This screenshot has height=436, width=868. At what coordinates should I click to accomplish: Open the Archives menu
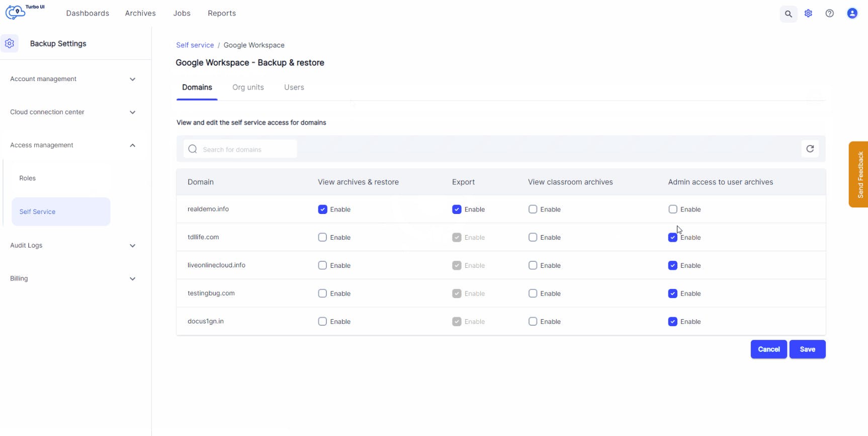(140, 13)
